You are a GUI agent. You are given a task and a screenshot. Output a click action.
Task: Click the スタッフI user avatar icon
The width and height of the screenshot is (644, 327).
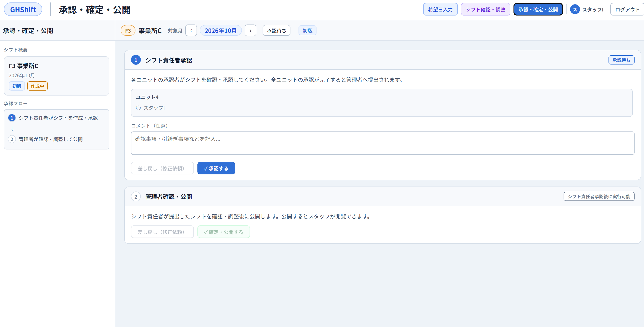coord(575,9)
